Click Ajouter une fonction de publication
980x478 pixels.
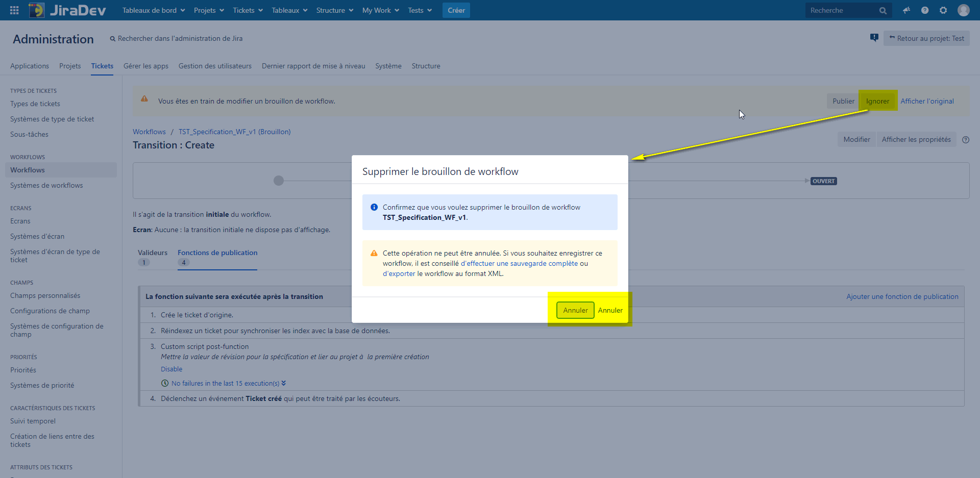(x=902, y=296)
